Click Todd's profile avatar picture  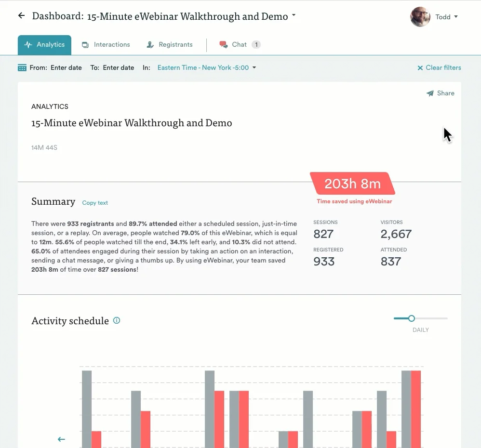[x=420, y=16]
